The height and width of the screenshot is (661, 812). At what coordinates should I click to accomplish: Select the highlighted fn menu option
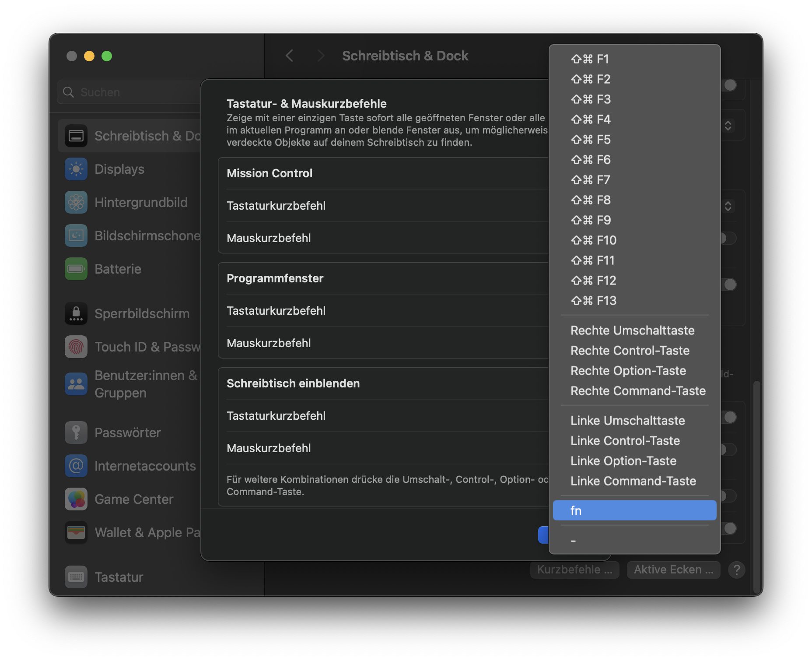634,511
